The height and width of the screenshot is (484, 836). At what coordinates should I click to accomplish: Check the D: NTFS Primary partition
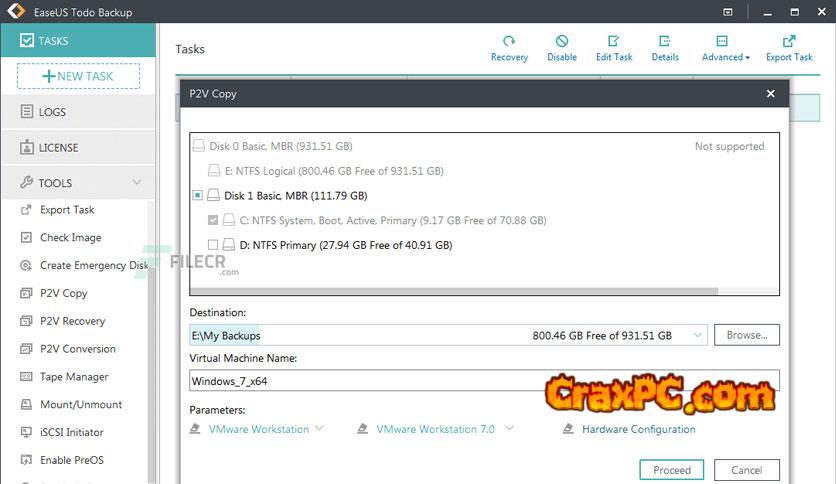[213, 245]
